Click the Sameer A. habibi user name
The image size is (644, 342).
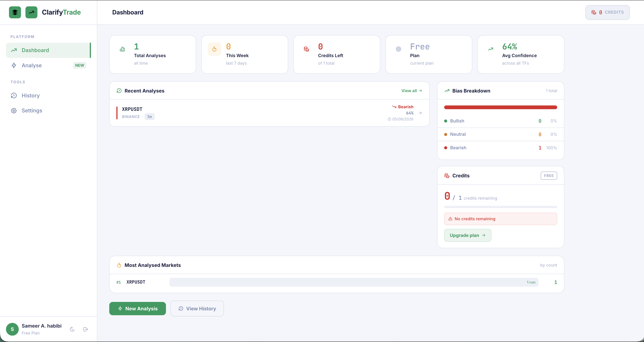[42, 326]
